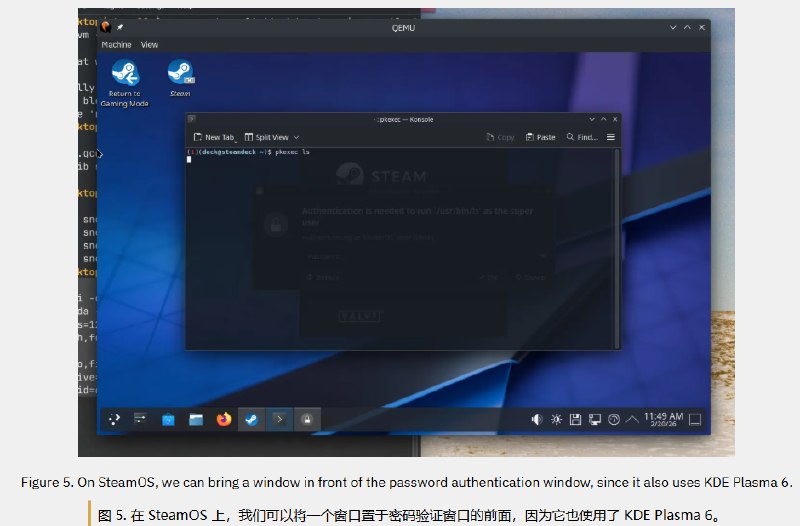Expand the hidden system tray icons arrow
The width and height of the screenshot is (800, 526).
pos(632,419)
